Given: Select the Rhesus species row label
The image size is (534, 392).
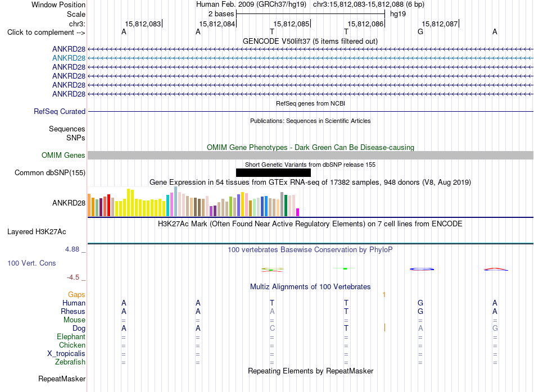Looking at the screenshot, I should point(73,311).
